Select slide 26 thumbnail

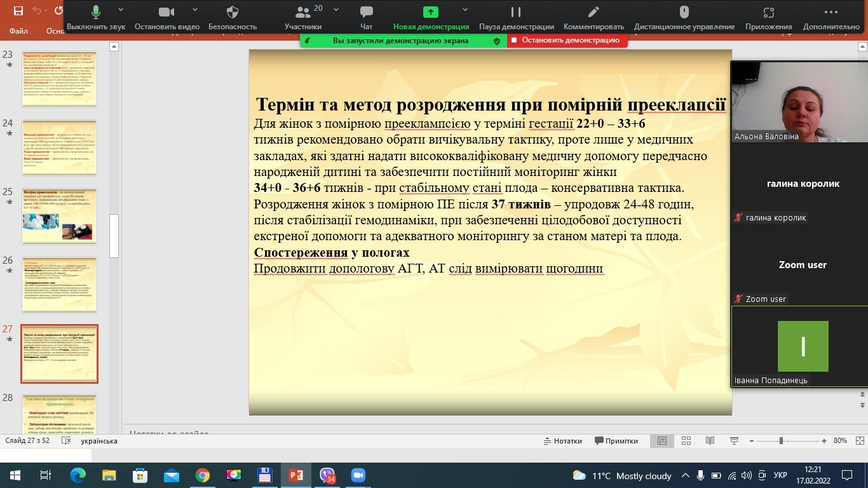coord(59,285)
